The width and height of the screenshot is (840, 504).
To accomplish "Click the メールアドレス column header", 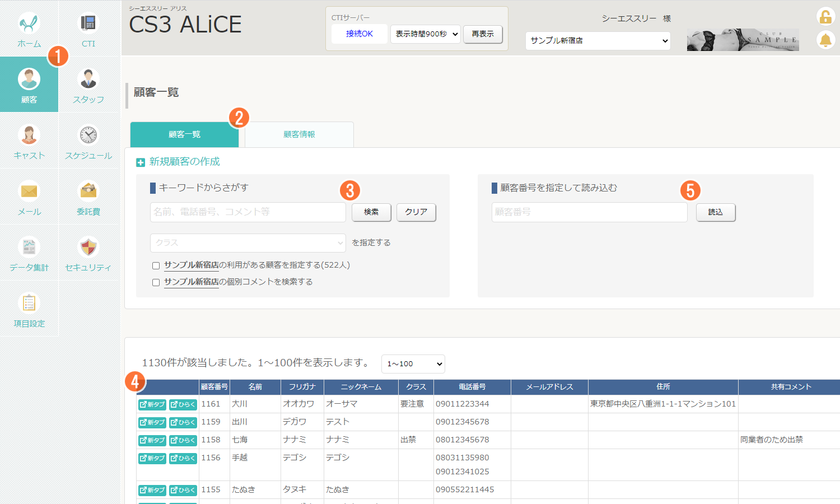I will pos(549,387).
